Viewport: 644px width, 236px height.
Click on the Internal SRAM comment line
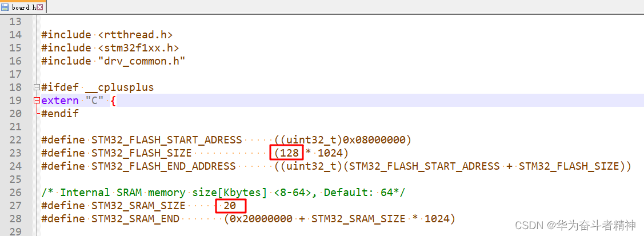click(223, 193)
